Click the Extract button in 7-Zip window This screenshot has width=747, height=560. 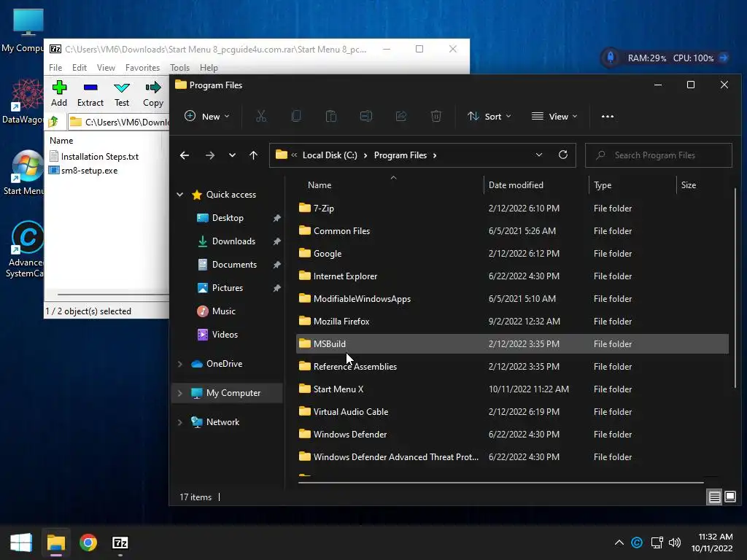tap(90, 93)
